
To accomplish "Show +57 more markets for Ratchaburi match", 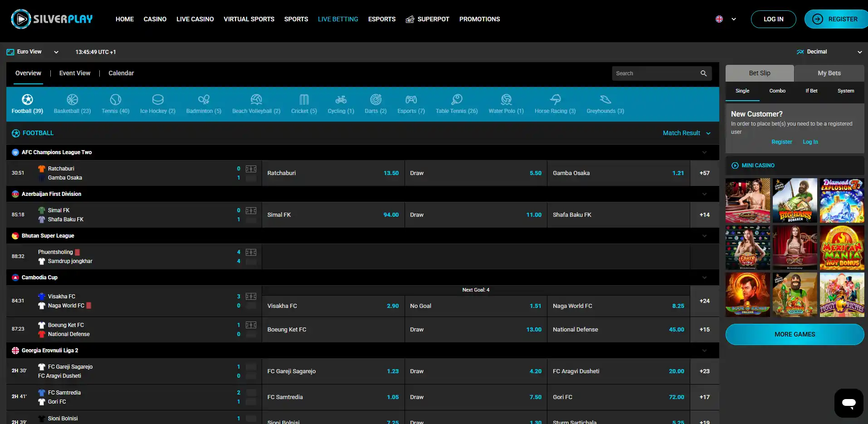I will pyautogui.click(x=704, y=173).
